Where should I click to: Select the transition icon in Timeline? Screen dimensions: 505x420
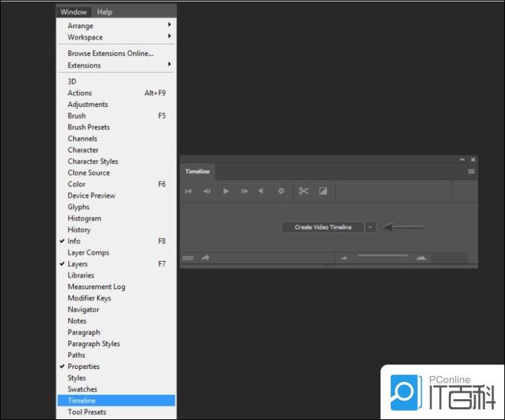coord(323,191)
